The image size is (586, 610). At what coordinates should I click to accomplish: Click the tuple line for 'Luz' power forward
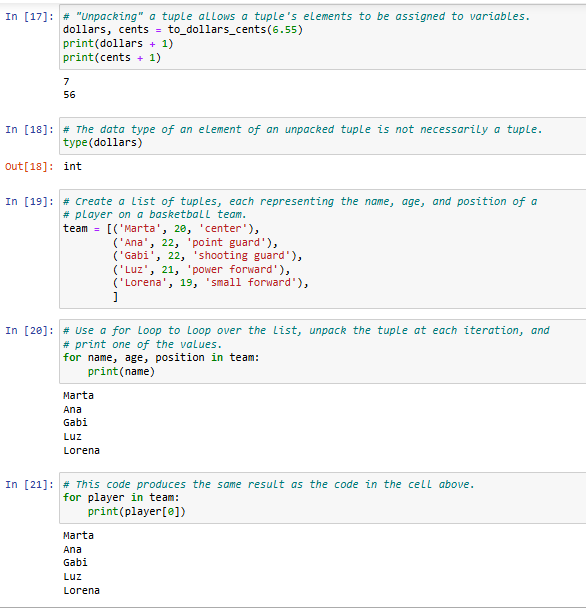tap(201, 270)
